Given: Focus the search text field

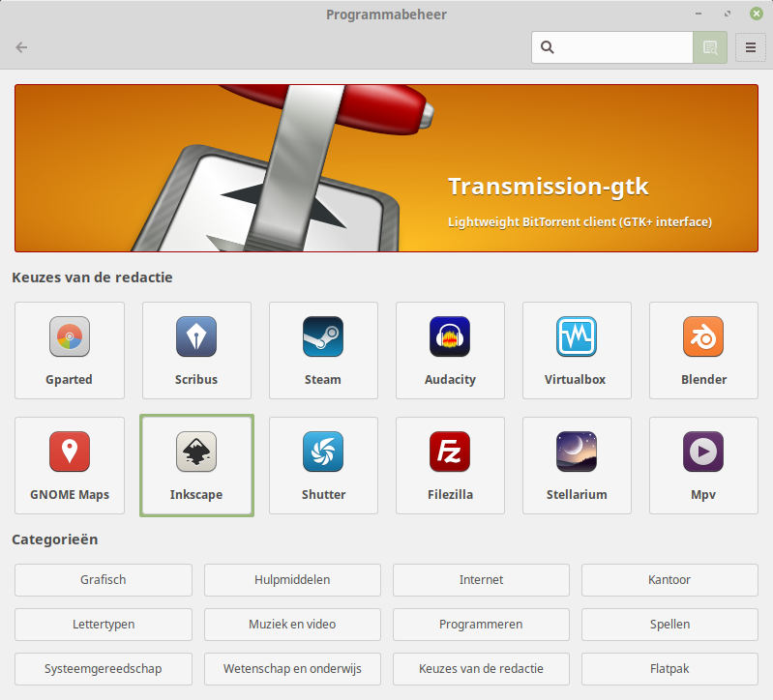Looking at the screenshot, I should [612, 47].
